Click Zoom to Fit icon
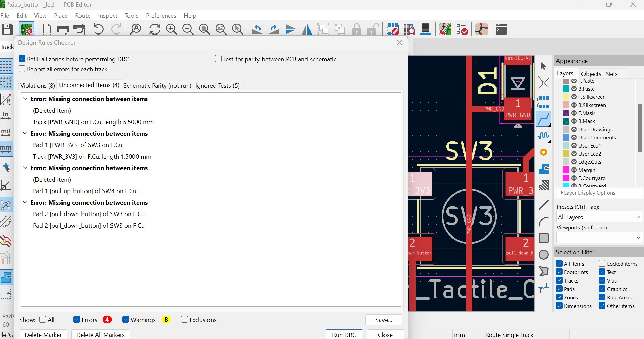 click(x=204, y=29)
